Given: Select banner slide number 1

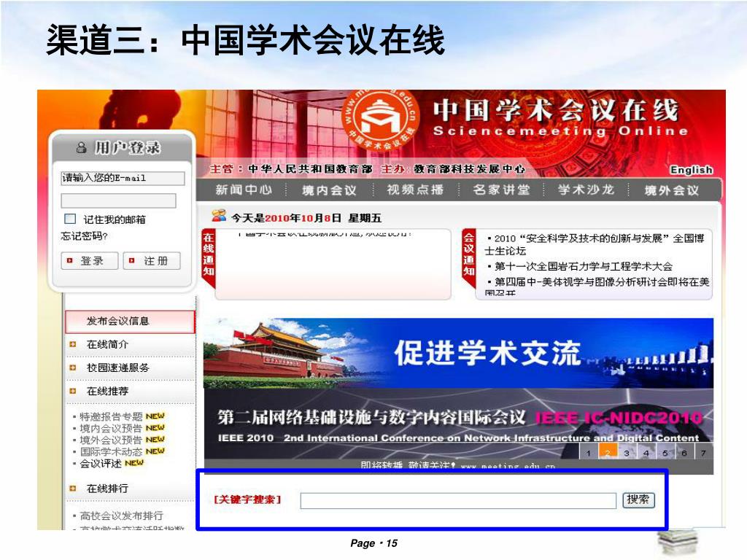Looking at the screenshot, I should (x=589, y=453).
